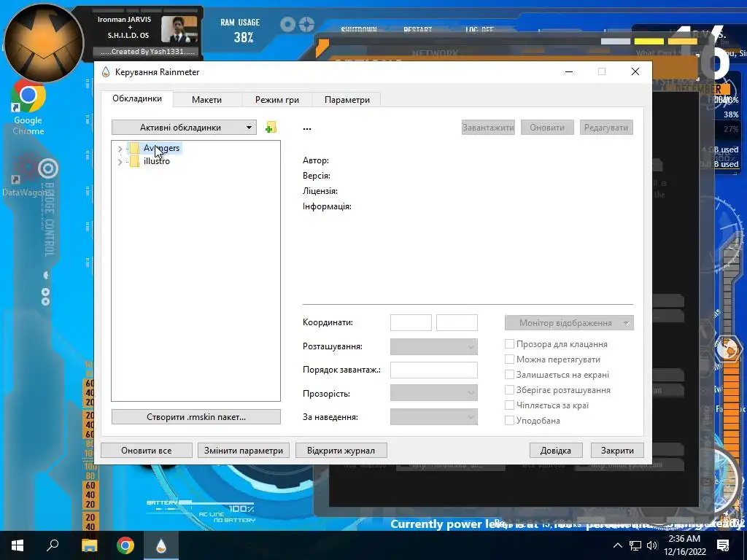
Task: Open the 'Розташування' combo box
Action: (x=433, y=346)
